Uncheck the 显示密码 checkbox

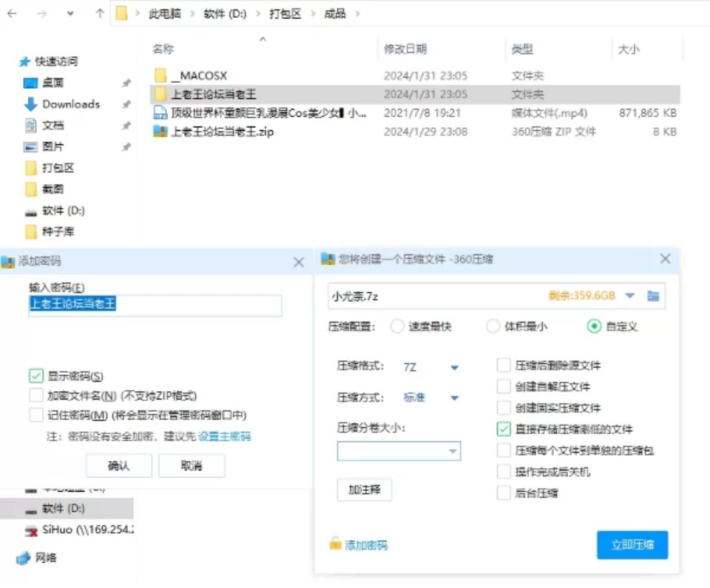coord(36,376)
